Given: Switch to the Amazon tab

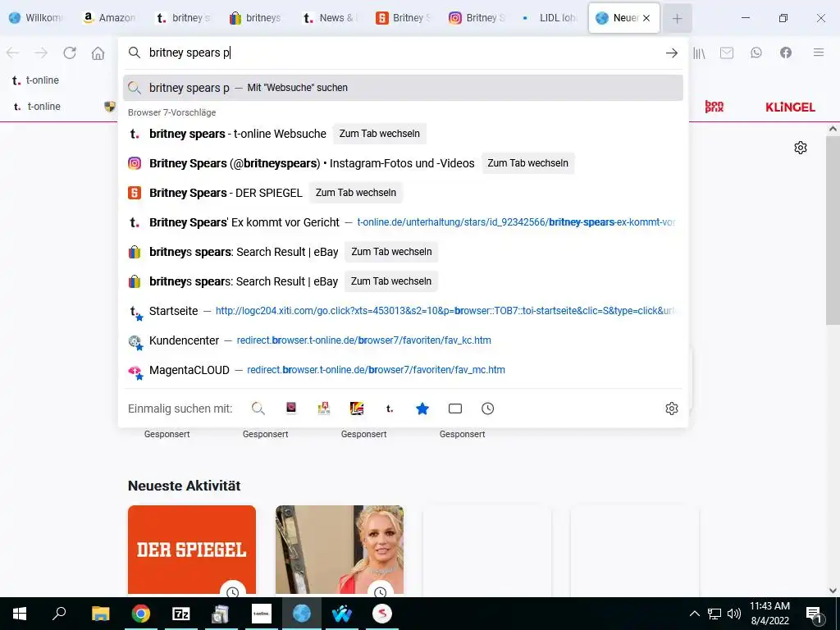Looking at the screenshot, I should 110,18.
